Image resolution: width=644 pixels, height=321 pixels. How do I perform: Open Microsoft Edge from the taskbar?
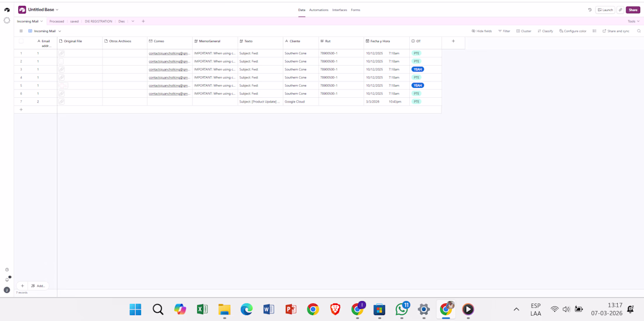(x=246, y=309)
